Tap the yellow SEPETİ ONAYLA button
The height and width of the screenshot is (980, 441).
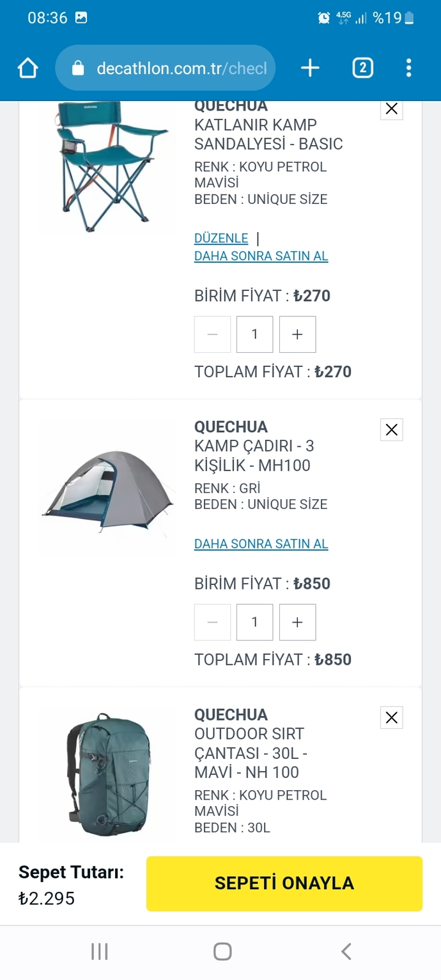click(x=284, y=883)
